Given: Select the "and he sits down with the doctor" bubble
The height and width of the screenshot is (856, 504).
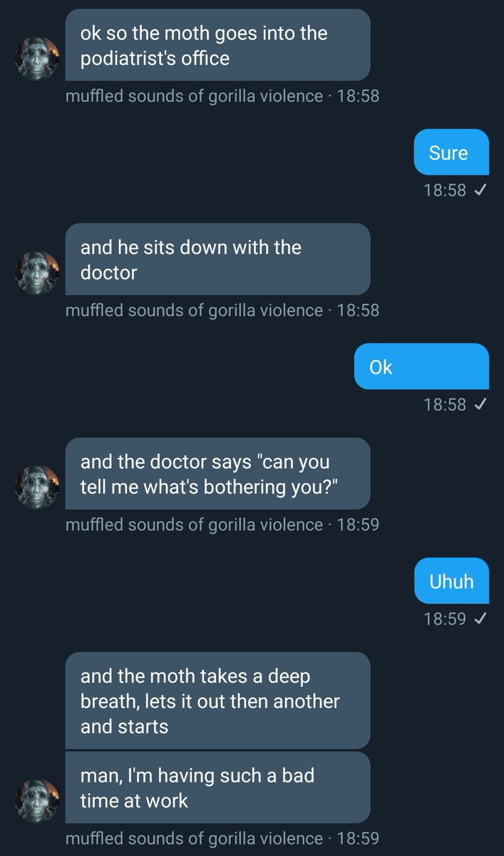Looking at the screenshot, I should pos(217,259).
